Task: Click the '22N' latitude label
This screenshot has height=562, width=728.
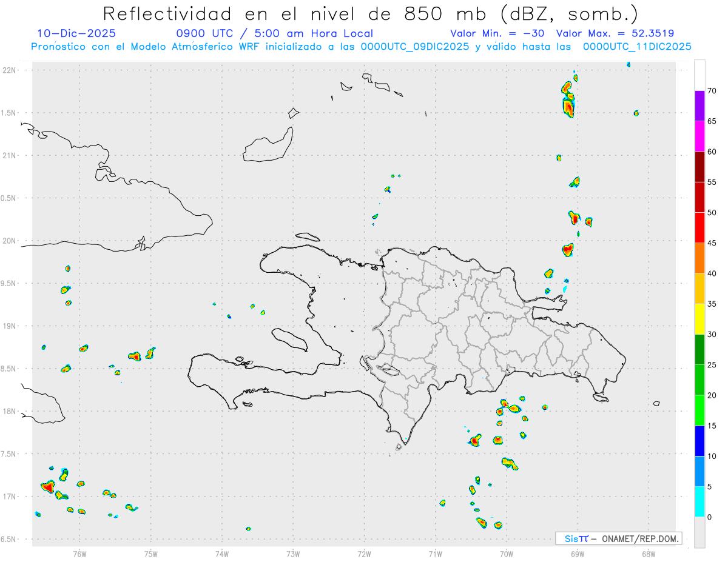Action: click(x=9, y=70)
